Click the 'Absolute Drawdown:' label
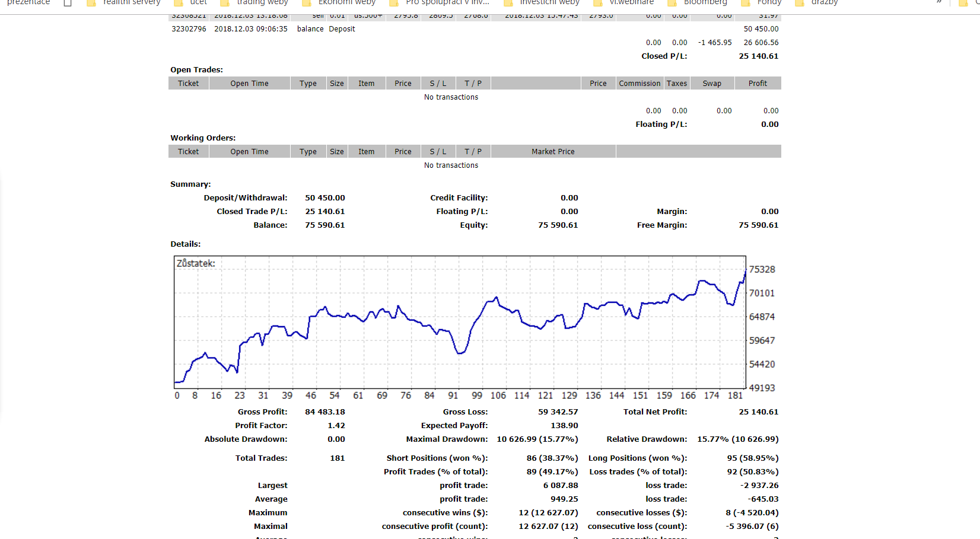This screenshot has height=539, width=980. pos(246,439)
